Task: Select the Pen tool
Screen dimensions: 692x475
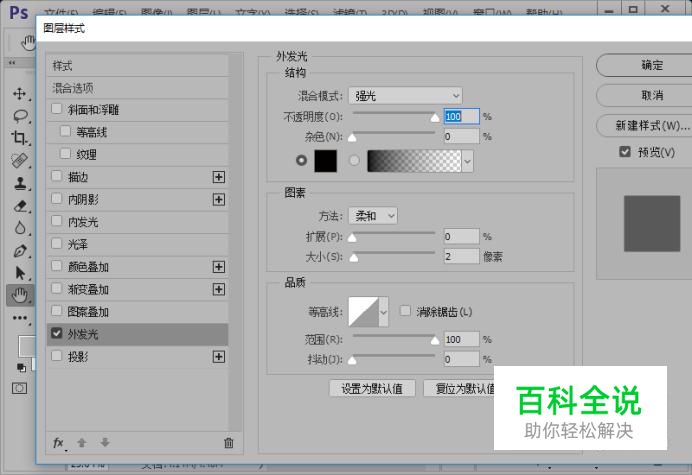Action: pos(20,251)
